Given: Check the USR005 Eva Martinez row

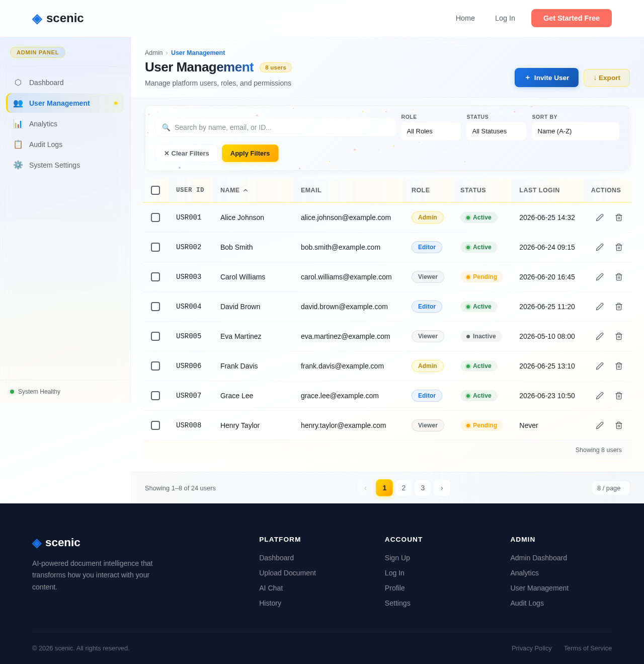Looking at the screenshot, I should [x=155, y=336].
